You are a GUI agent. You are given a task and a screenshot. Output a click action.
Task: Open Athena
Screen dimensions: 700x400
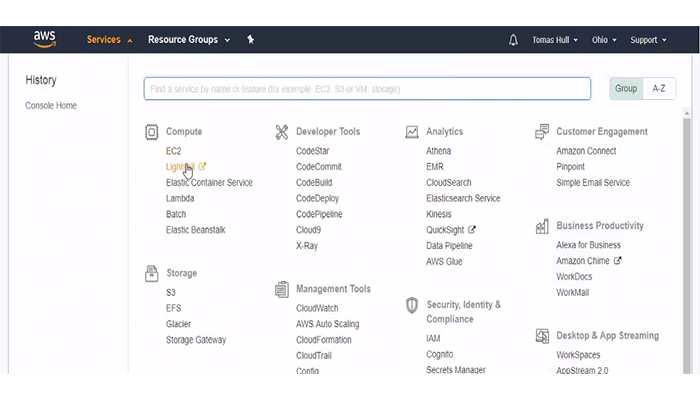click(438, 151)
